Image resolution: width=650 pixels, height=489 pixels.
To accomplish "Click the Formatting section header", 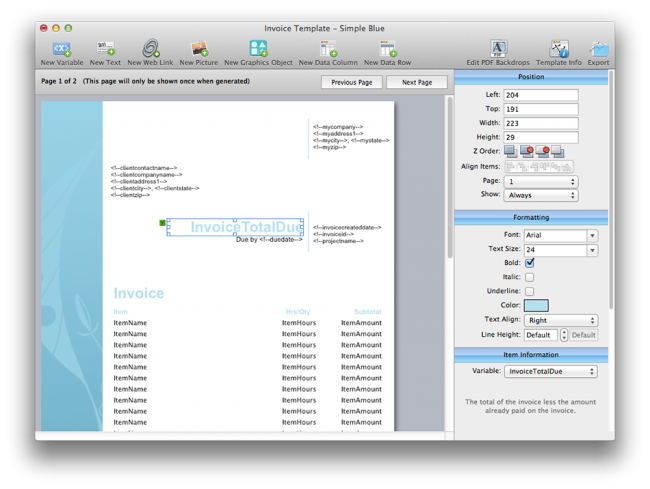I will pos(531,218).
